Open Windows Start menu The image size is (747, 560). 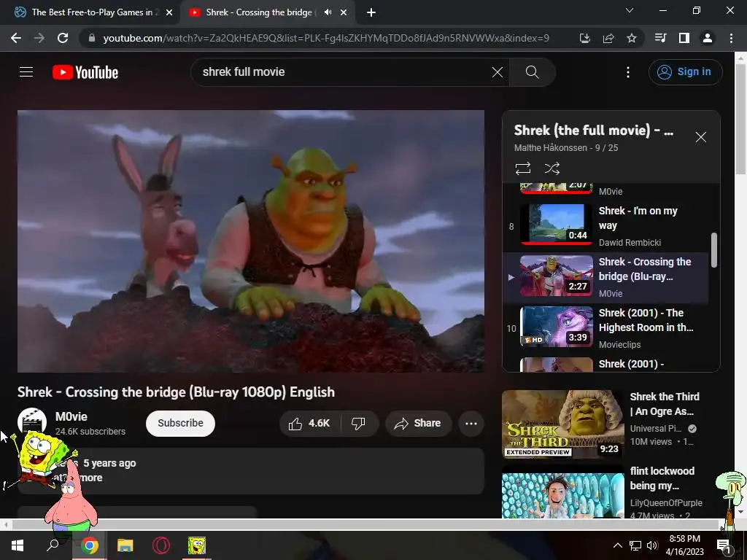point(18,545)
